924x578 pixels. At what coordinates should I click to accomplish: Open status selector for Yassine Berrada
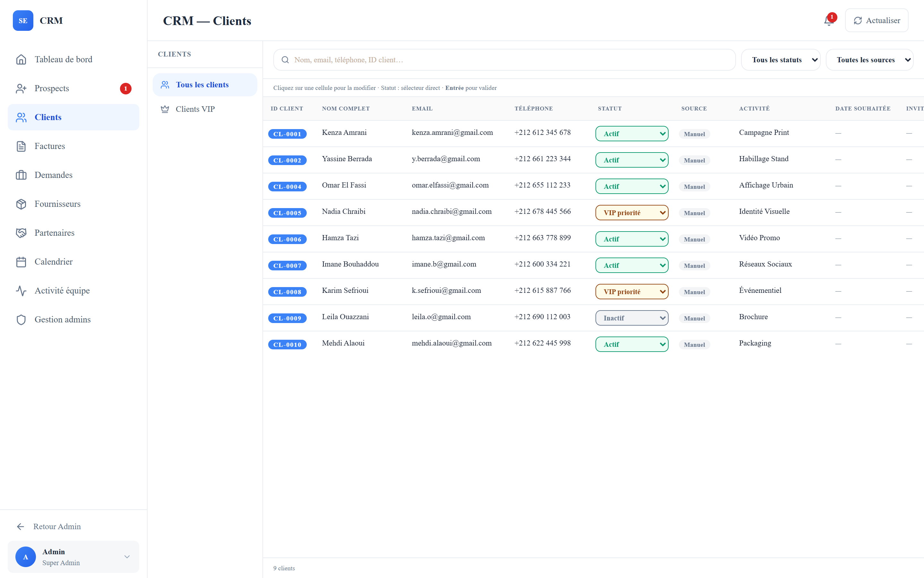pos(632,160)
